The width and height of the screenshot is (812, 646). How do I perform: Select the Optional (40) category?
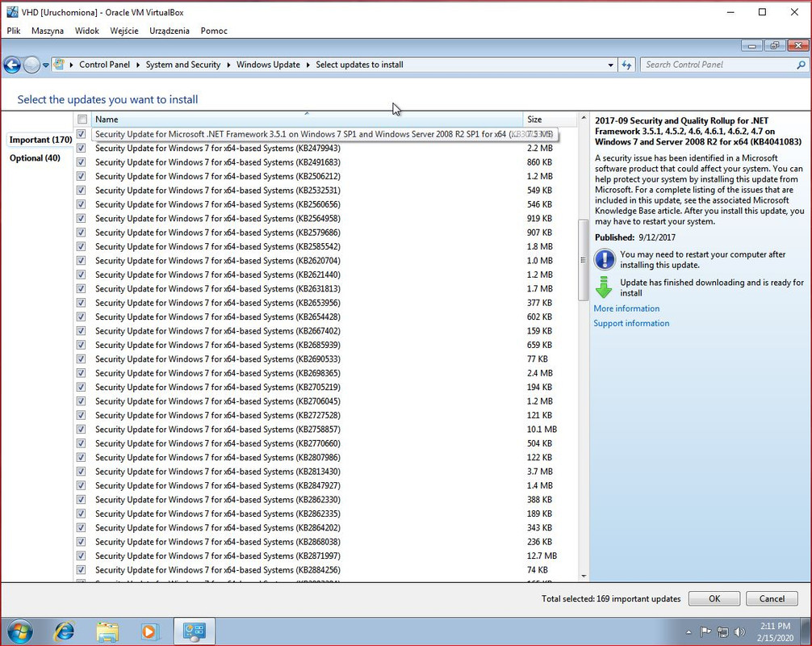35,158
